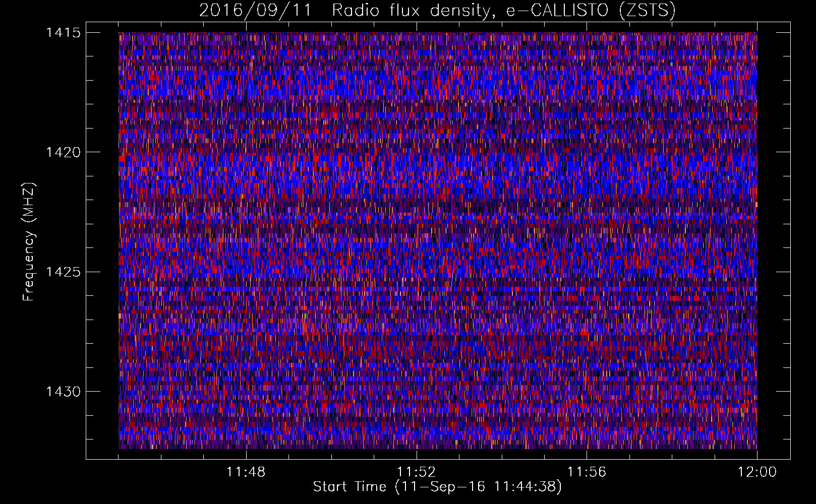The width and height of the screenshot is (816, 504).
Task: Select the 1430 frequency tick label
Action: (x=63, y=392)
